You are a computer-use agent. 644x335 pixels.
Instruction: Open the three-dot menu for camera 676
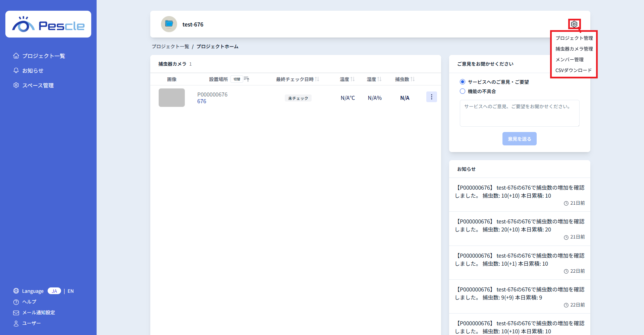pyautogui.click(x=431, y=97)
